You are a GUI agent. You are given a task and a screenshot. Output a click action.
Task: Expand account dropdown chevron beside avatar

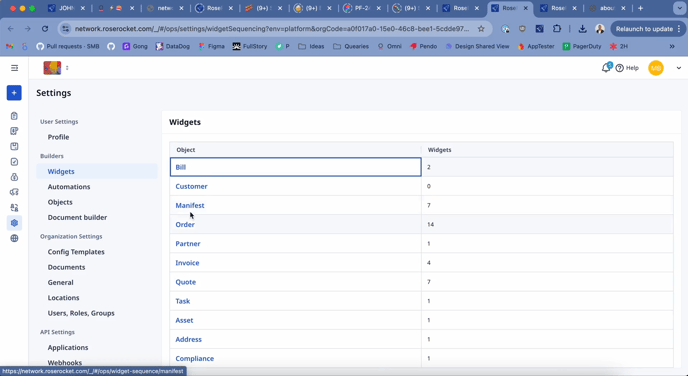[678, 68]
